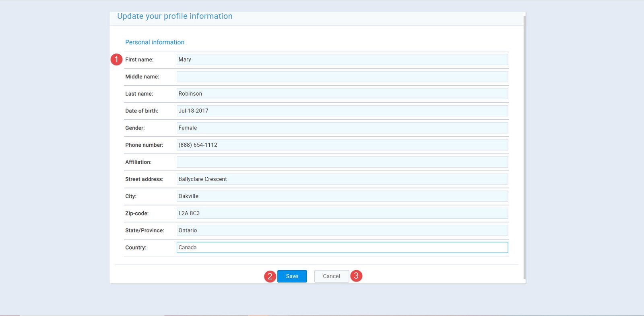Viewport: 644px width, 316px height.
Task: Open the Gender field showing Female
Action: (x=342, y=128)
